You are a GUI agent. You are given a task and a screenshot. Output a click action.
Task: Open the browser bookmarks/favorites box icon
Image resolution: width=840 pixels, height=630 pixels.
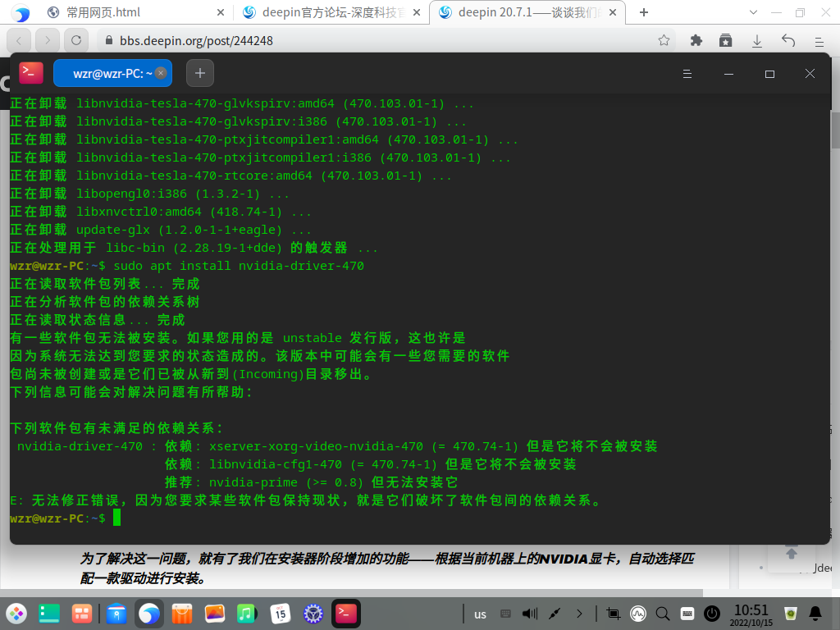725,40
